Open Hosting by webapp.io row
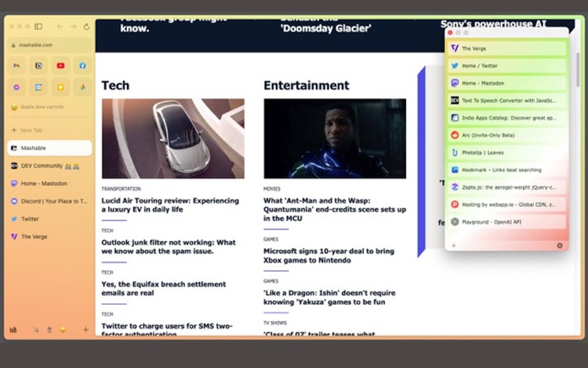 (507, 204)
